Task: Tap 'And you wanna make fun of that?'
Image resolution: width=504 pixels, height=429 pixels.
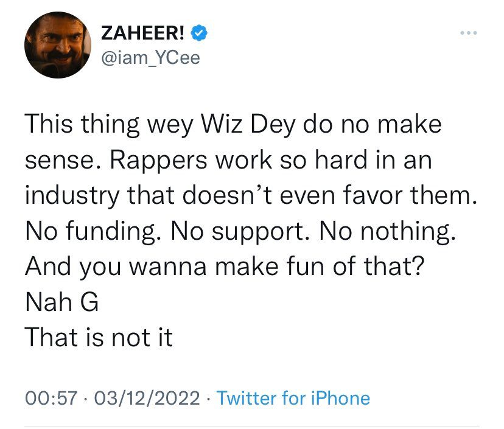Action: pos(225,267)
